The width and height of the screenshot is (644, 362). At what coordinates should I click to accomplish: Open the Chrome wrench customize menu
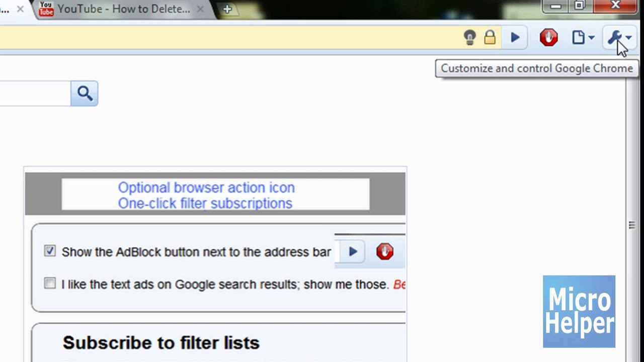click(619, 38)
